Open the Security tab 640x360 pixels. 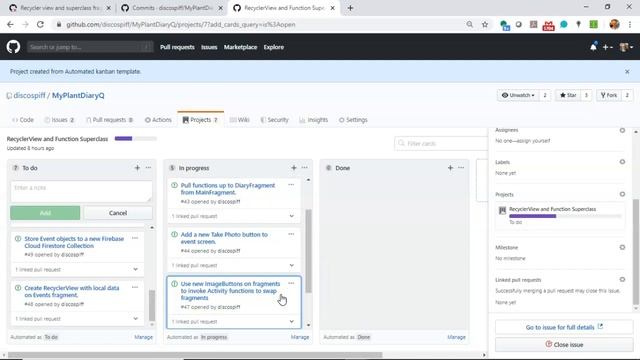pyautogui.click(x=274, y=120)
